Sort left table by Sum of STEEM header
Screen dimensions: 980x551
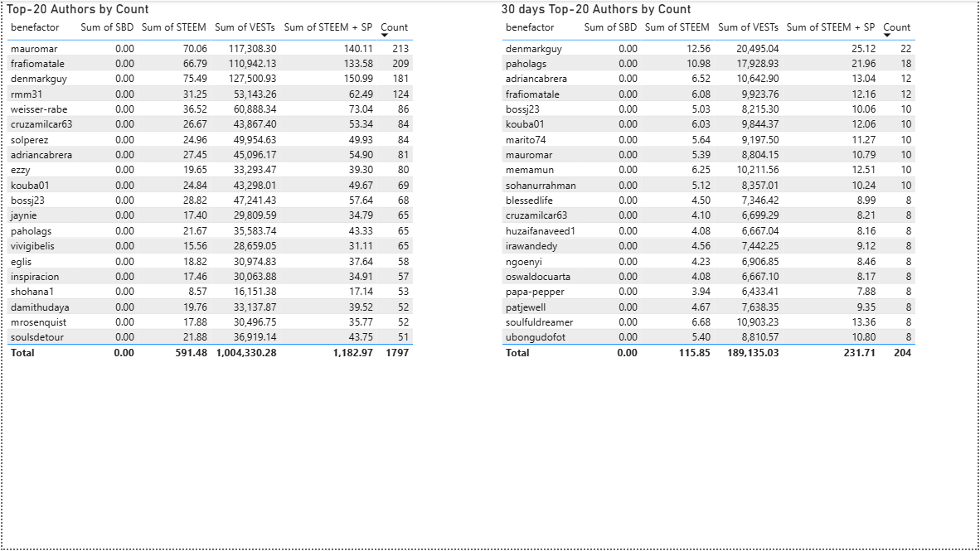click(174, 27)
